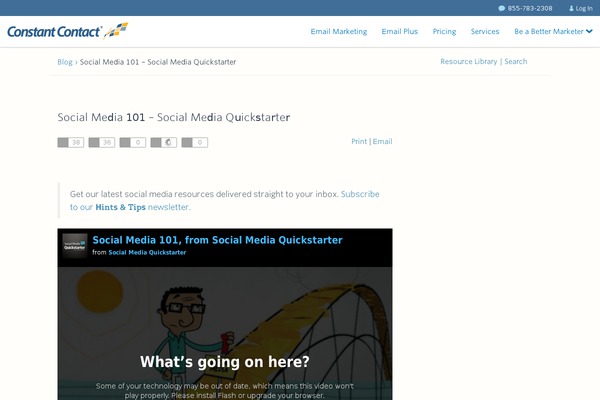Click the Hints & Tips newsletter link
The width and height of the screenshot is (600, 400).
[x=120, y=207]
